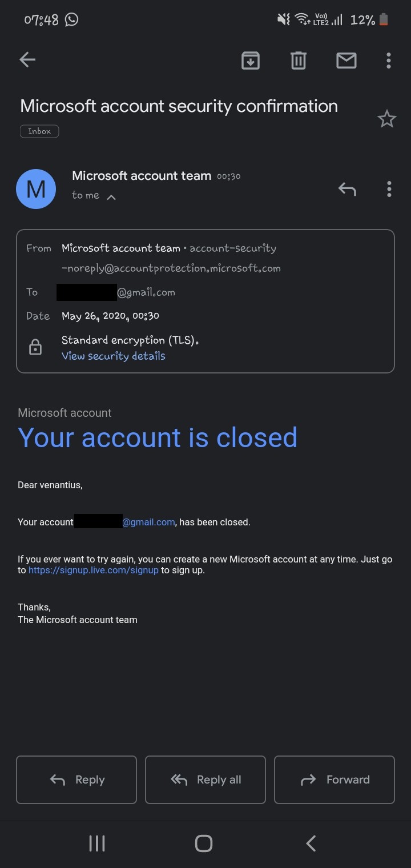Open Android recent apps navigation button
This screenshot has width=411, height=868.
click(x=97, y=843)
